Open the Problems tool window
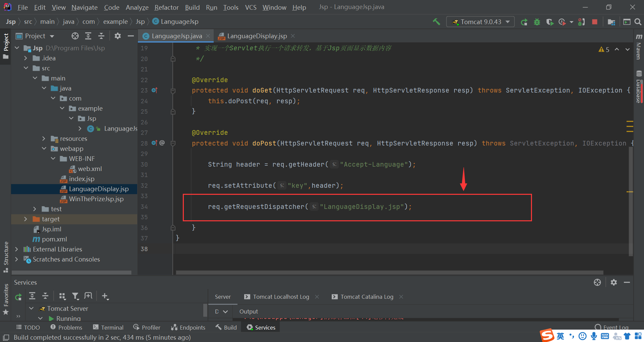Screen dimensions: 644x342 coord(66,328)
